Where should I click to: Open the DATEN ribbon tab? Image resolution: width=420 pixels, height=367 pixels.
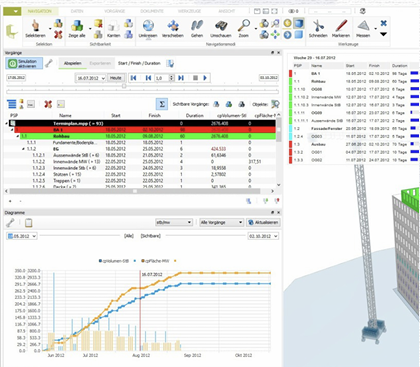[x=77, y=11]
